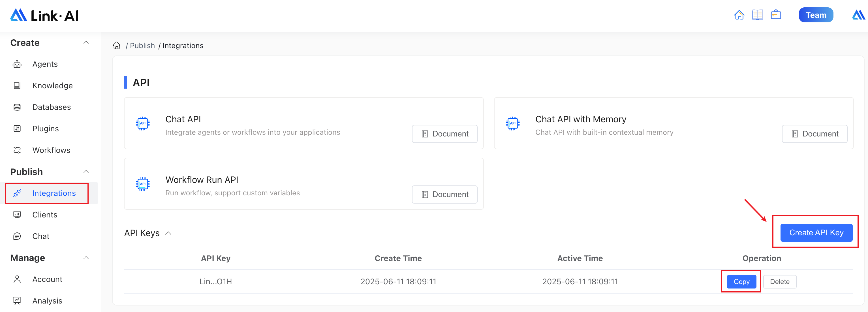Click the Operation column header
Viewport: 868px width, 312px height.
pyautogui.click(x=762, y=258)
